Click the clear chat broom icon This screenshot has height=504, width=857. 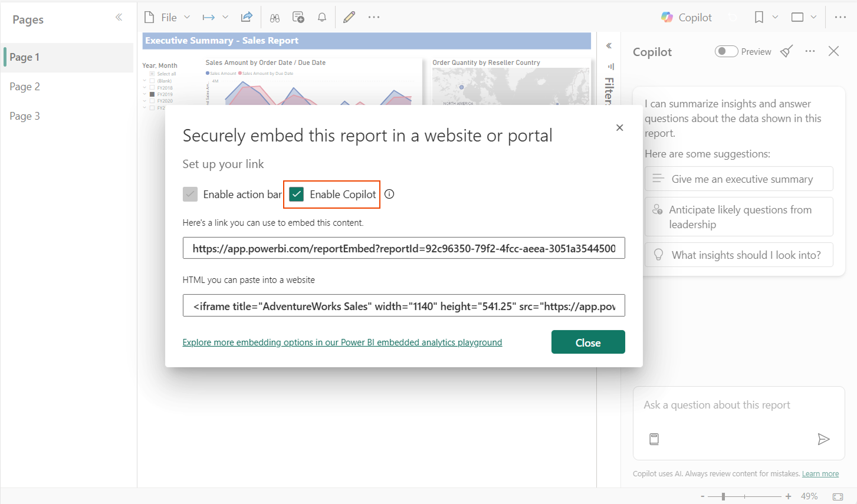pyautogui.click(x=786, y=51)
